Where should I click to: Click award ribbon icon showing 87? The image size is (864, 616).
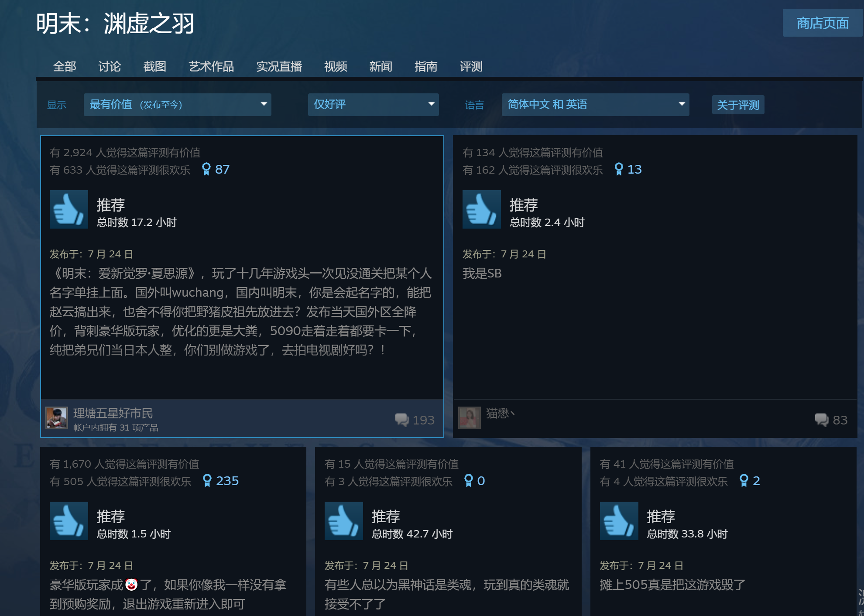pos(206,169)
